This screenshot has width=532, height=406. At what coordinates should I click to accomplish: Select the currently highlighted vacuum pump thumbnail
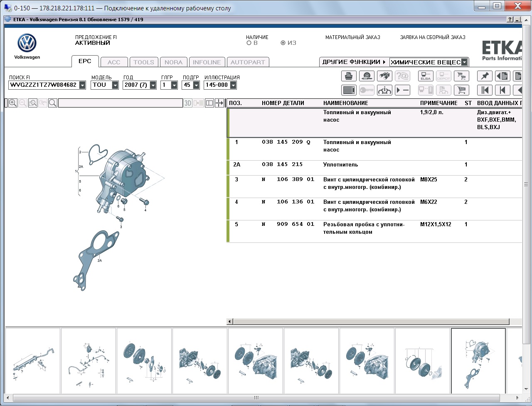coord(478,361)
